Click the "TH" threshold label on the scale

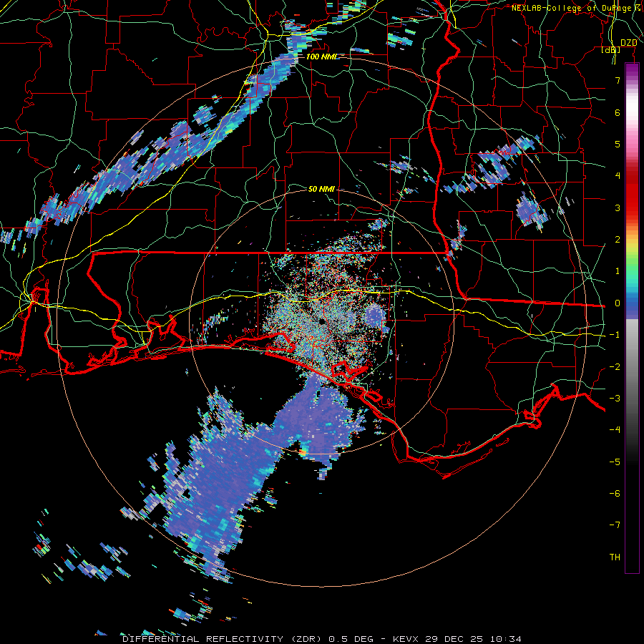click(x=615, y=557)
